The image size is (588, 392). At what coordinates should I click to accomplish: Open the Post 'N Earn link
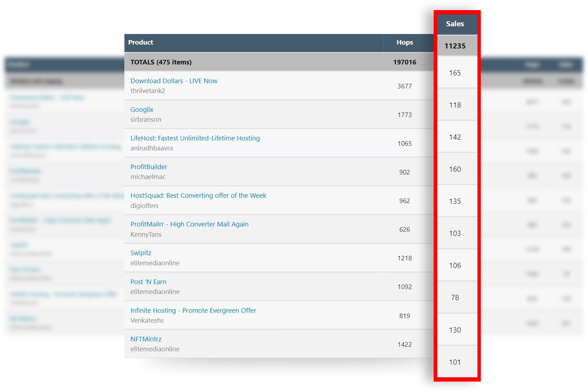click(148, 282)
